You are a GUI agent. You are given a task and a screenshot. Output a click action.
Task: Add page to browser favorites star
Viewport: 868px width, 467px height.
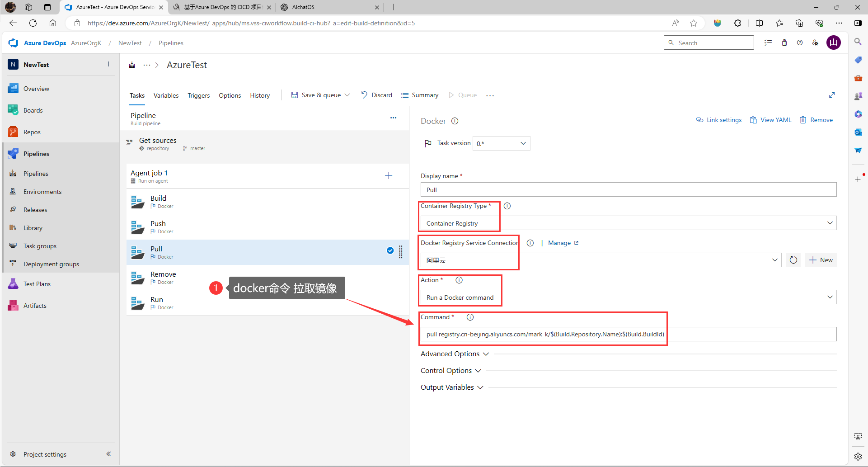(x=694, y=23)
